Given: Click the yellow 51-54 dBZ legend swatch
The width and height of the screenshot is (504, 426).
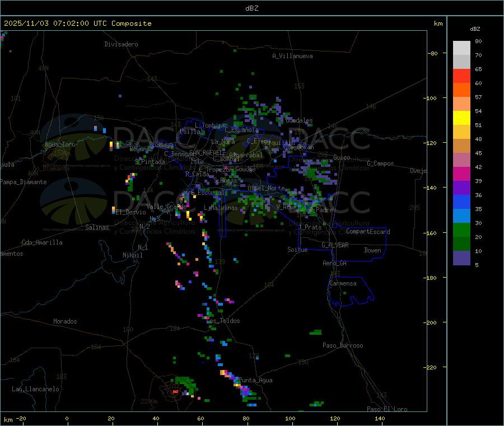Looking at the screenshot, I should 461,118.
